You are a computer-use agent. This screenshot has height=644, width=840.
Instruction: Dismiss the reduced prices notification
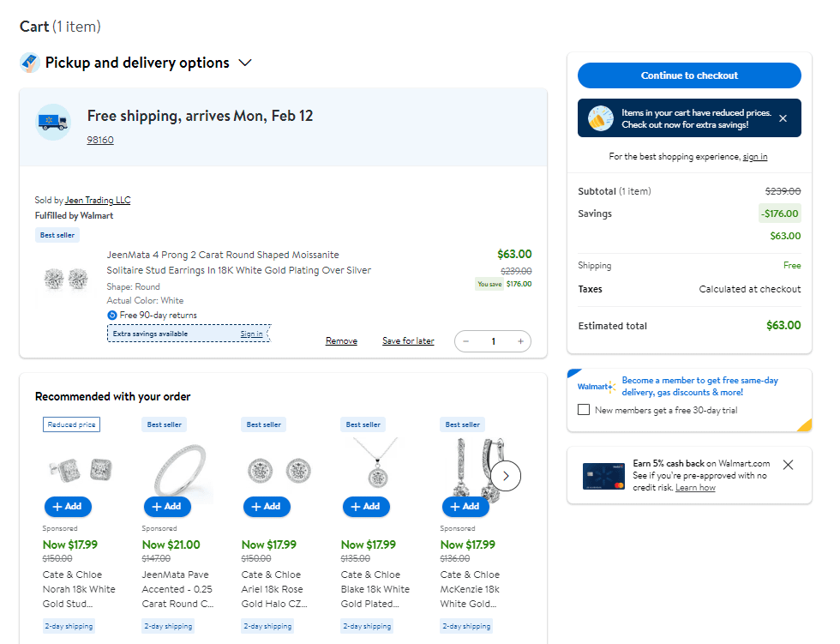coord(783,118)
